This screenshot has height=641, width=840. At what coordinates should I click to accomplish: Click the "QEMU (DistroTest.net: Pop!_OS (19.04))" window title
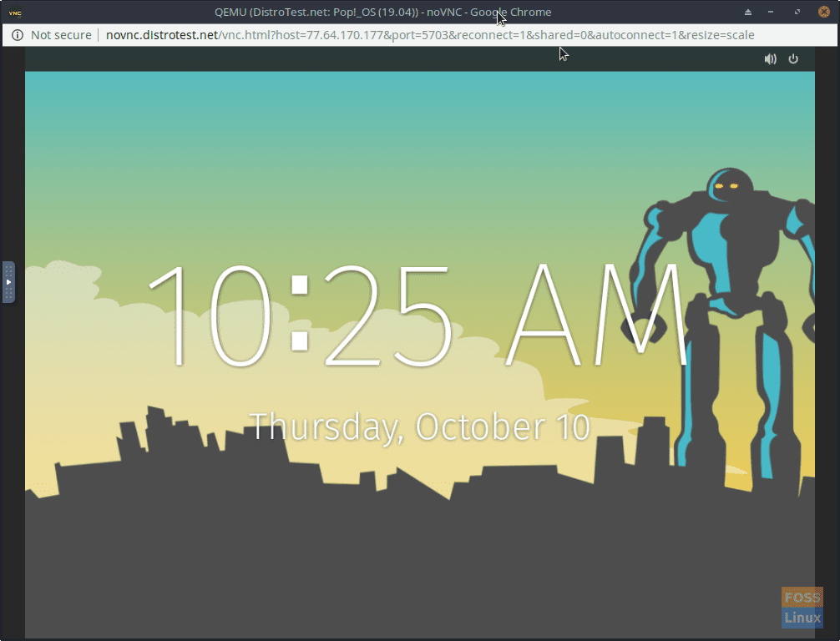316,12
